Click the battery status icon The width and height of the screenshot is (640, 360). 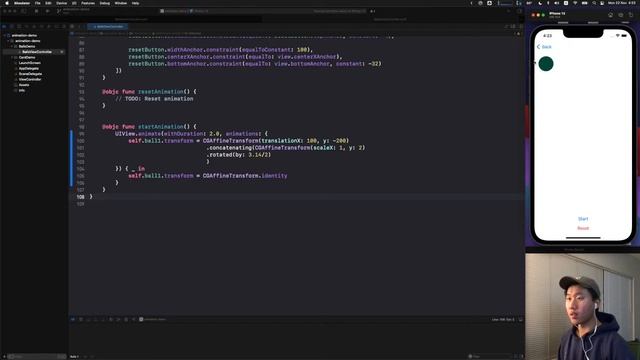584,3
